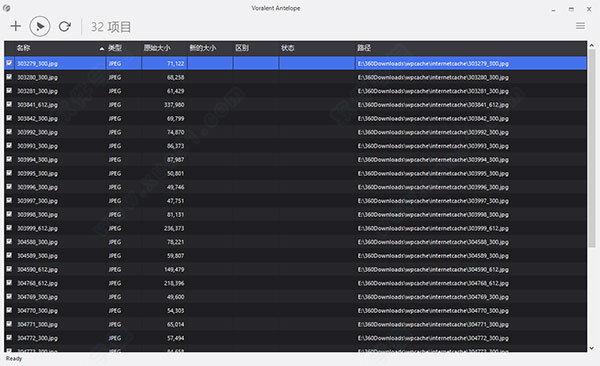Select file name 303995_300.jpg
Image resolution: width=600 pixels, height=366 pixels.
38,173
